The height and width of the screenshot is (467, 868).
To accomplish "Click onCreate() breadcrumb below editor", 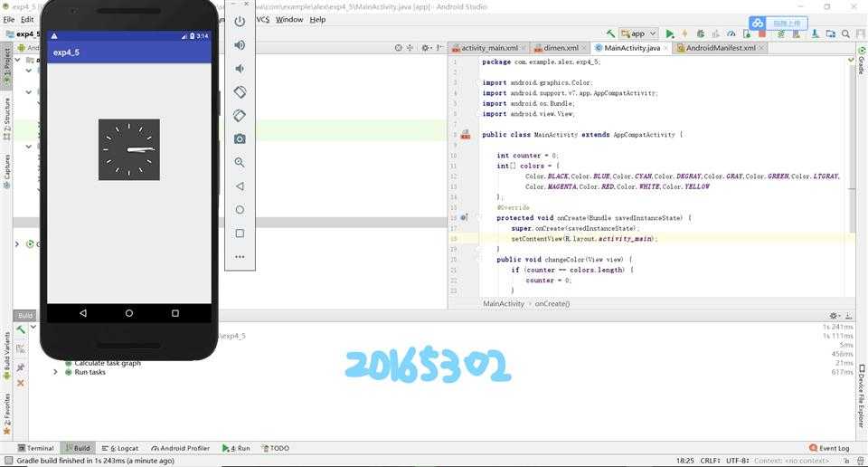I will tap(552, 303).
